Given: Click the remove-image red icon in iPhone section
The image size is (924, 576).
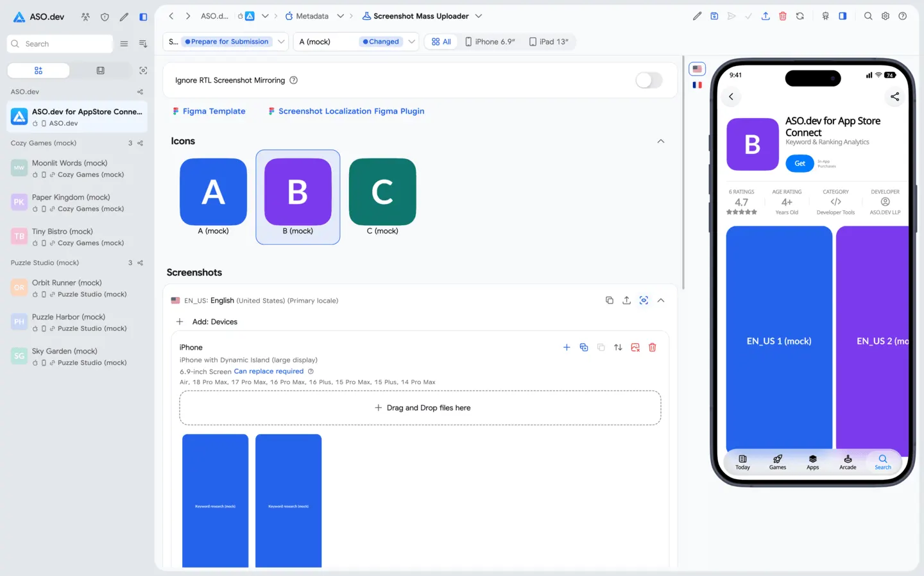Looking at the screenshot, I should coord(635,347).
